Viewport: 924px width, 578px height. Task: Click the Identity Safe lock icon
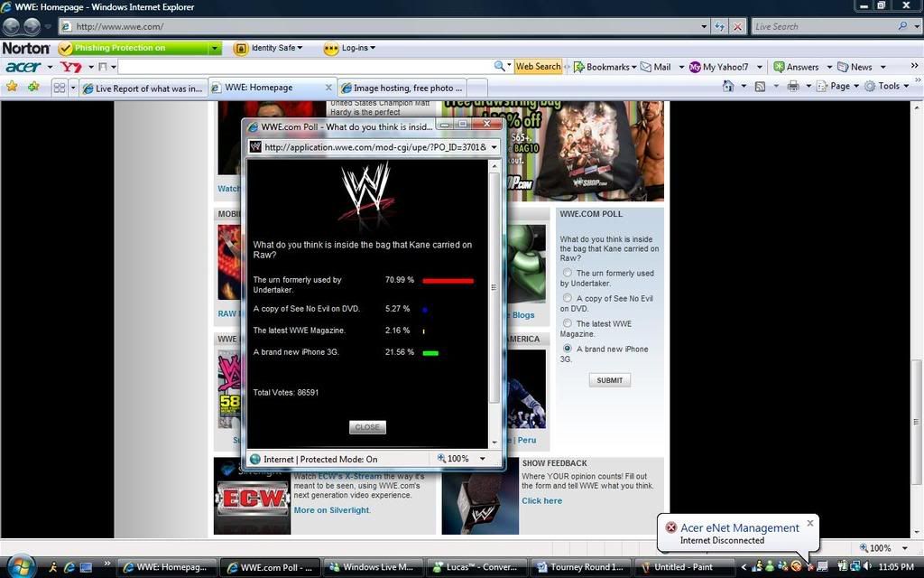(x=240, y=49)
